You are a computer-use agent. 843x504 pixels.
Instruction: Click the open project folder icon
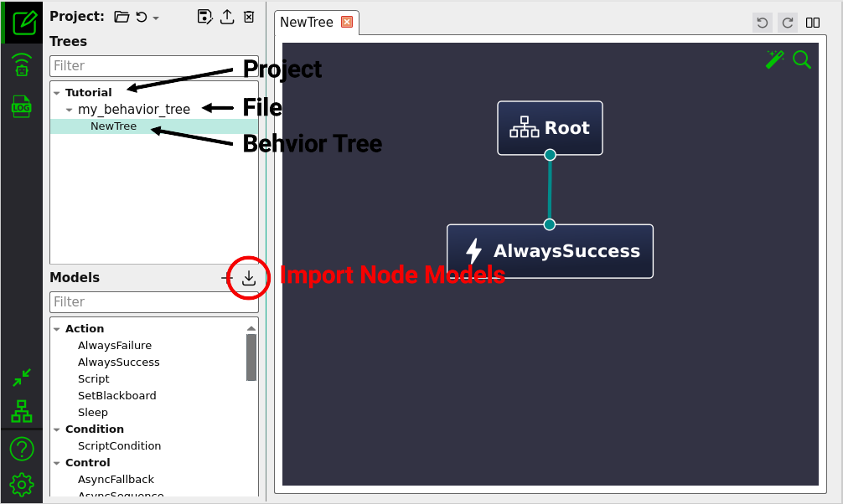tap(122, 17)
